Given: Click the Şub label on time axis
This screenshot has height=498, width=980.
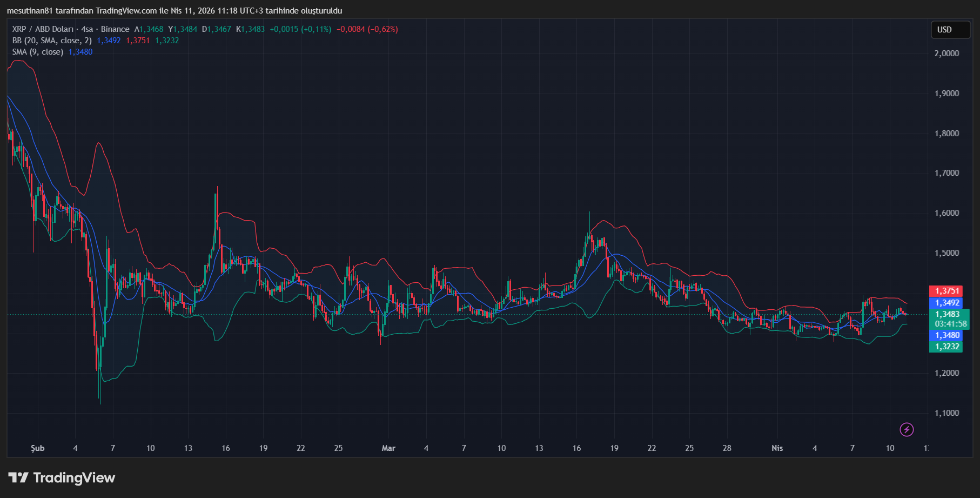Looking at the screenshot, I should [37, 448].
